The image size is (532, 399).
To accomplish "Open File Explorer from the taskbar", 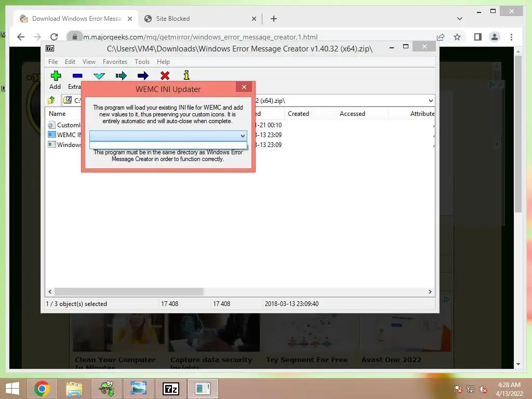I will [x=74, y=389].
